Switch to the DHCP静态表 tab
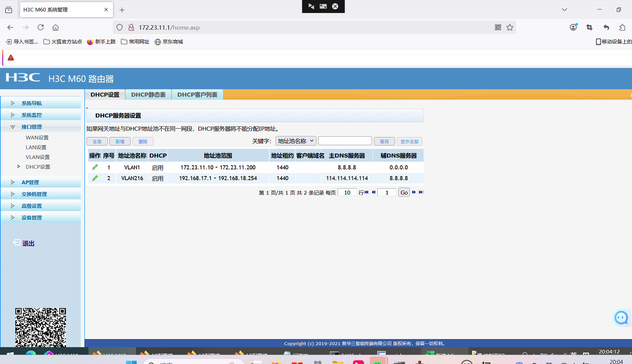Viewport: 632px width, 364px height. coord(148,95)
